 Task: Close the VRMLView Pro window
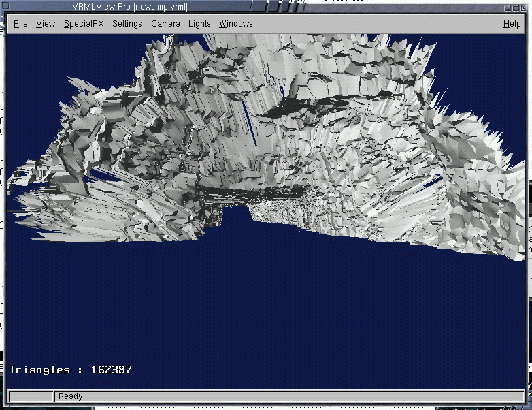click(522, 6)
